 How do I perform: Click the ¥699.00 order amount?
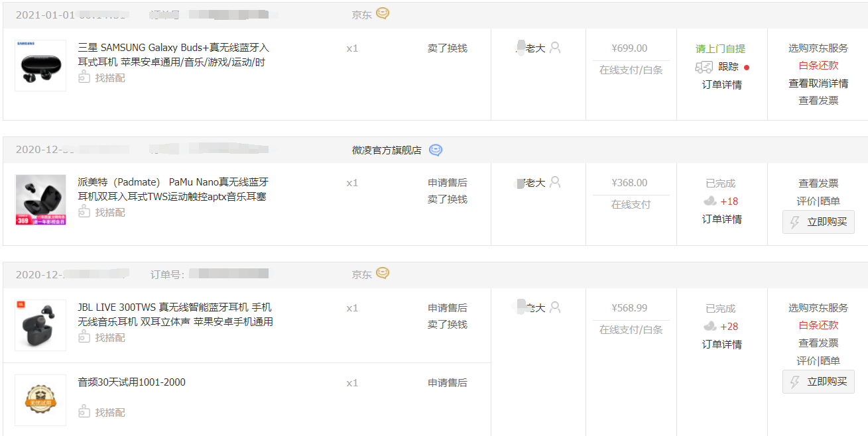click(630, 48)
